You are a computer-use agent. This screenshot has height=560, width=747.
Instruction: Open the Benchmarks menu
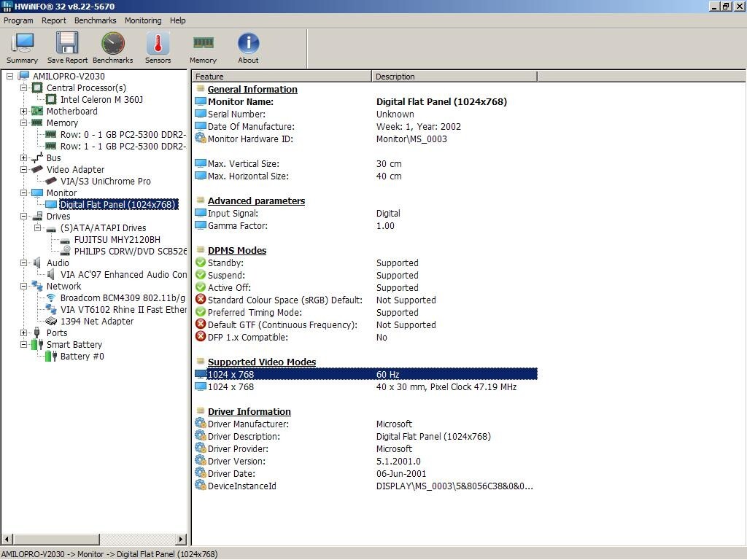coord(96,20)
